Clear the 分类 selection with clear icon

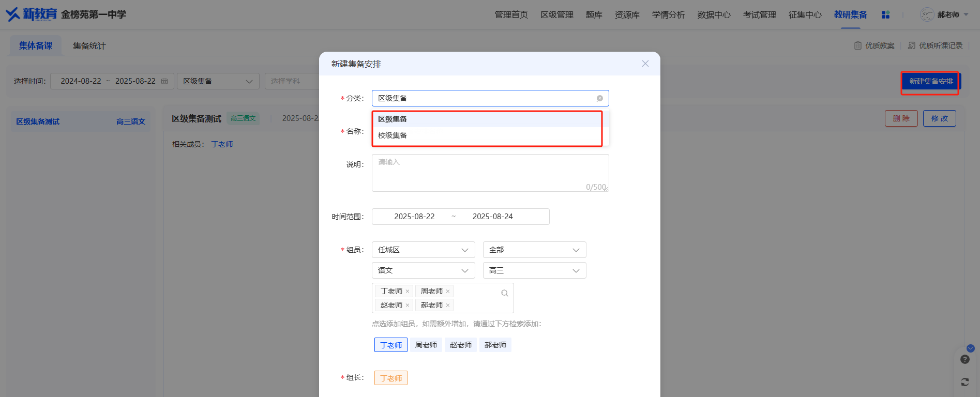click(600, 98)
